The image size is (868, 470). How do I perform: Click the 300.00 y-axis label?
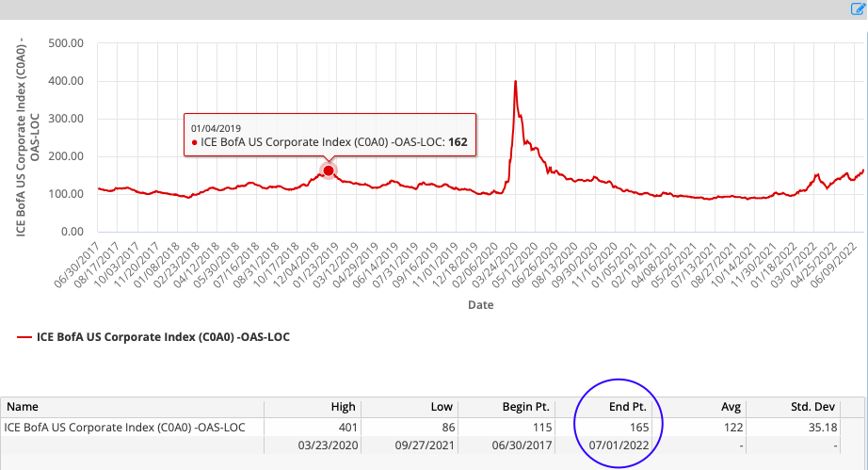coord(66,119)
